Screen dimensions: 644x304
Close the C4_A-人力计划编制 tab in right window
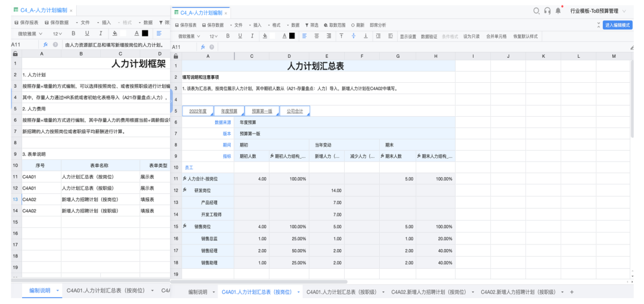pos(225,13)
